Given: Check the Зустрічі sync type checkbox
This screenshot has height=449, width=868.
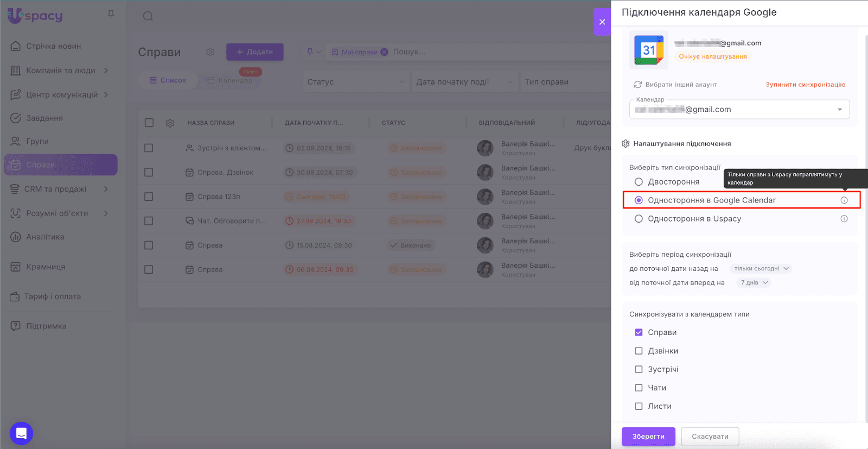Looking at the screenshot, I should tap(639, 369).
